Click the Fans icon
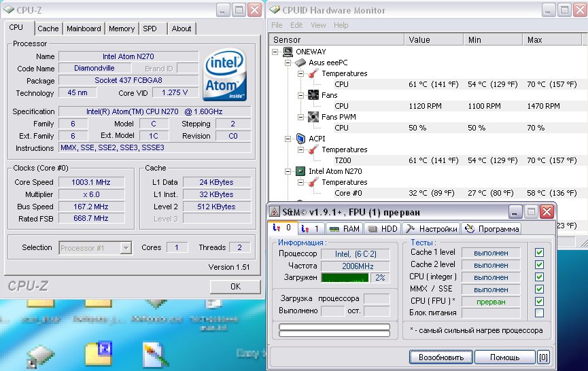Viewport: 588px width, 371px height. point(313,95)
